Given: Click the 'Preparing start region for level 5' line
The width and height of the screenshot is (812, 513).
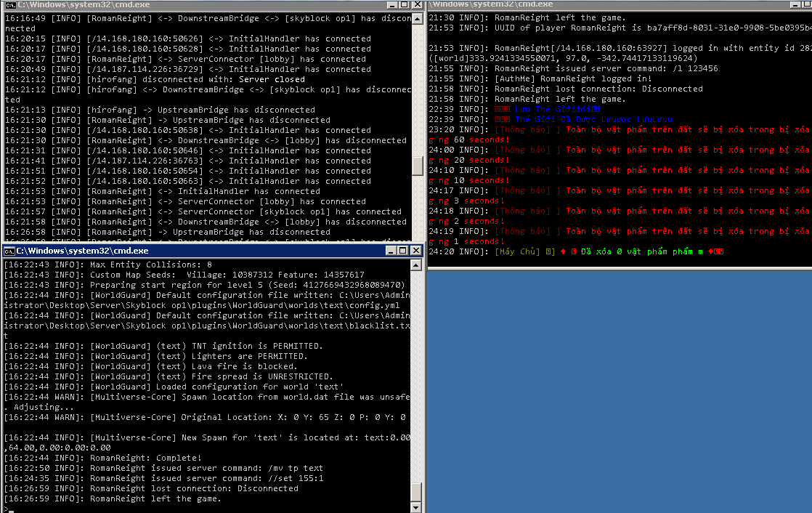Looking at the screenshot, I should pyautogui.click(x=205, y=285).
